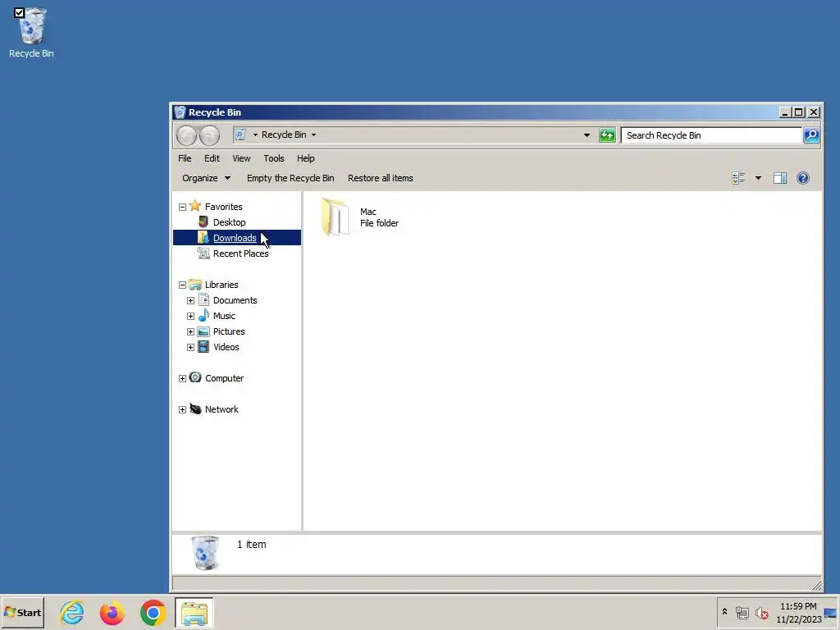Click the Computer icon in navigation pane
Viewport: 840px width, 630px height.
(x=195, y=377)
